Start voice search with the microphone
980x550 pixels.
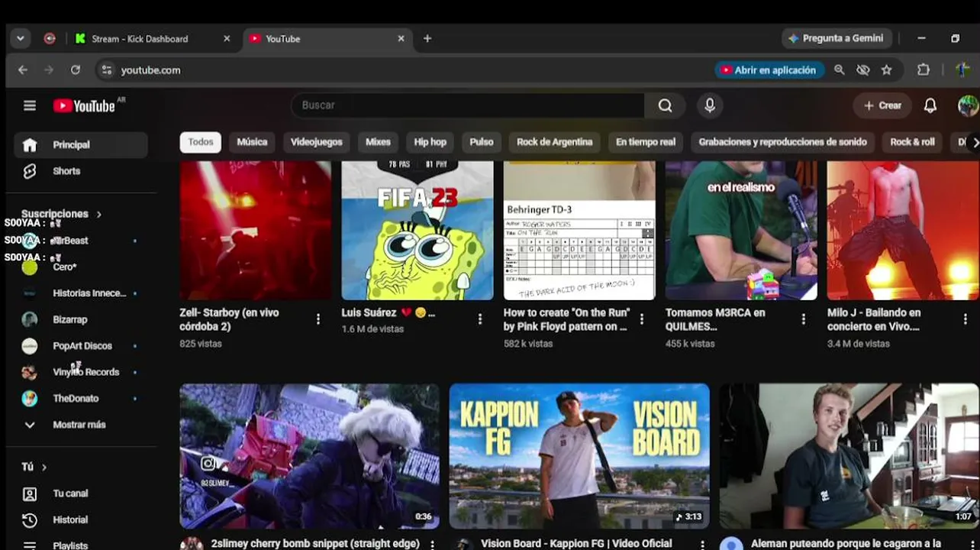point(710,105)
